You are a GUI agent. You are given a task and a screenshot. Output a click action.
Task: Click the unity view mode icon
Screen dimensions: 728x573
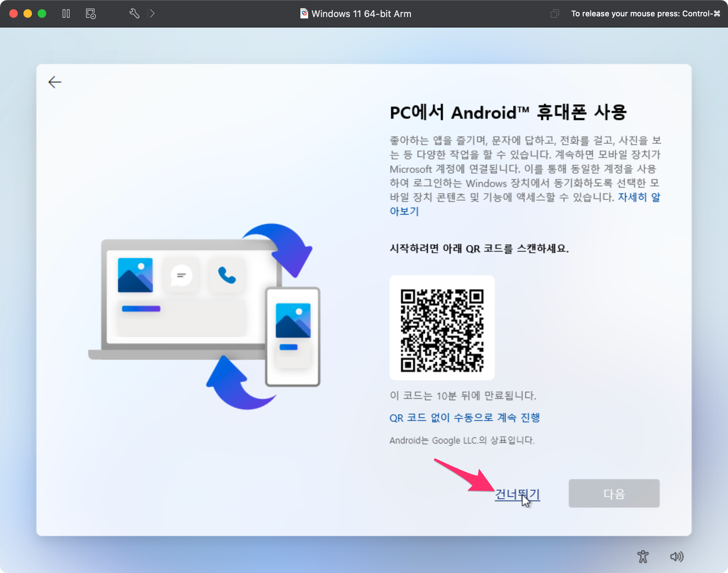(x=555, y=14)
